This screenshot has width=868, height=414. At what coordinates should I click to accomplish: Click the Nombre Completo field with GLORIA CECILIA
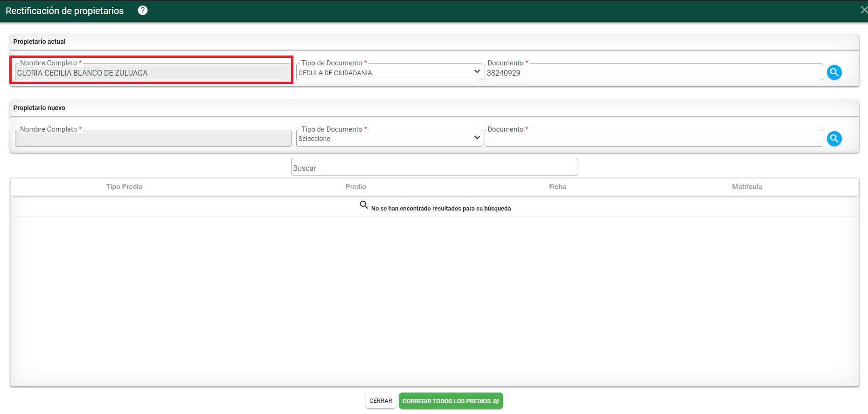click(153, 73)
